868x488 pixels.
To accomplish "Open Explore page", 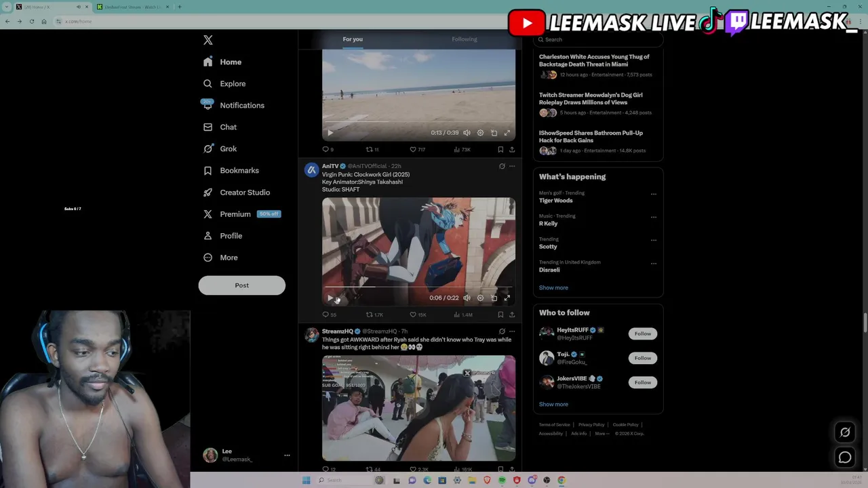I will (x=224, y=83).
